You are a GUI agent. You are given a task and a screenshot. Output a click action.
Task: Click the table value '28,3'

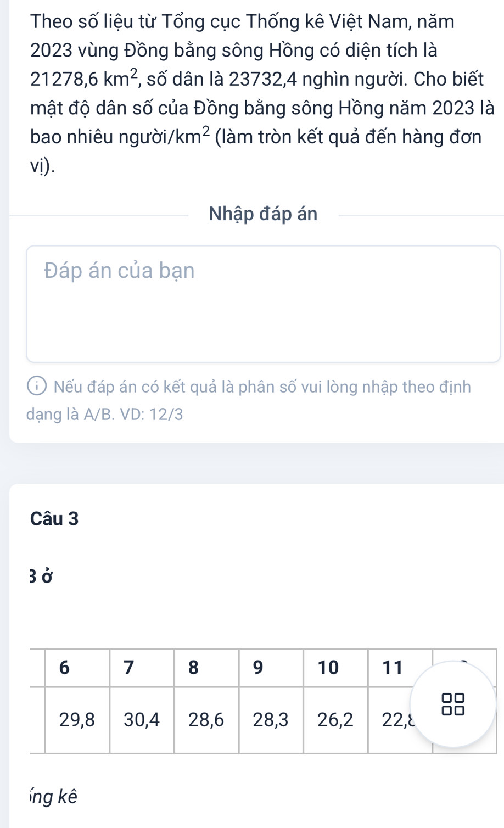[x=271, y=719]
